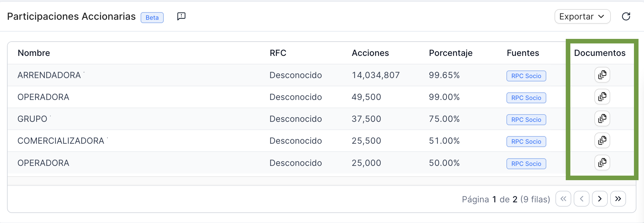Click RPC Socio tag in the COMERCIALIZADORA row
This screenshot has width=644, height=223.
526,142
